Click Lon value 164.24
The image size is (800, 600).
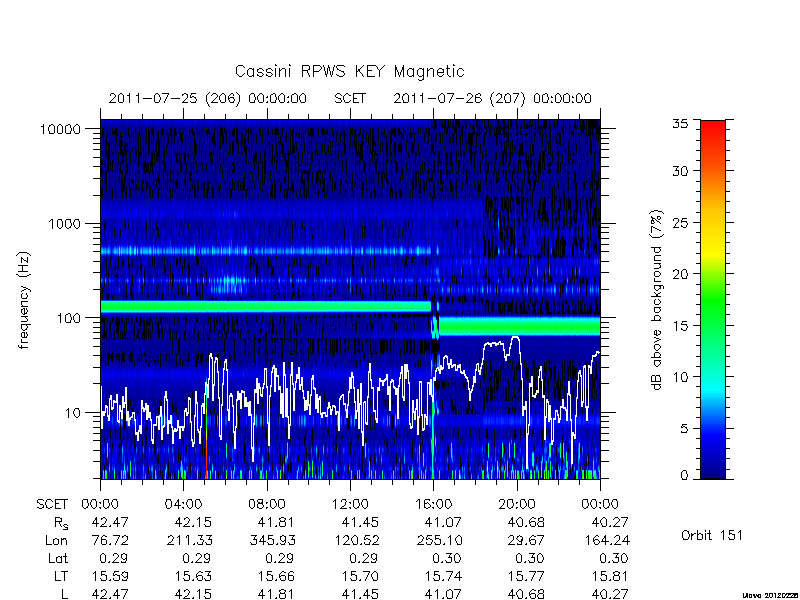click(x=606, y=540)
